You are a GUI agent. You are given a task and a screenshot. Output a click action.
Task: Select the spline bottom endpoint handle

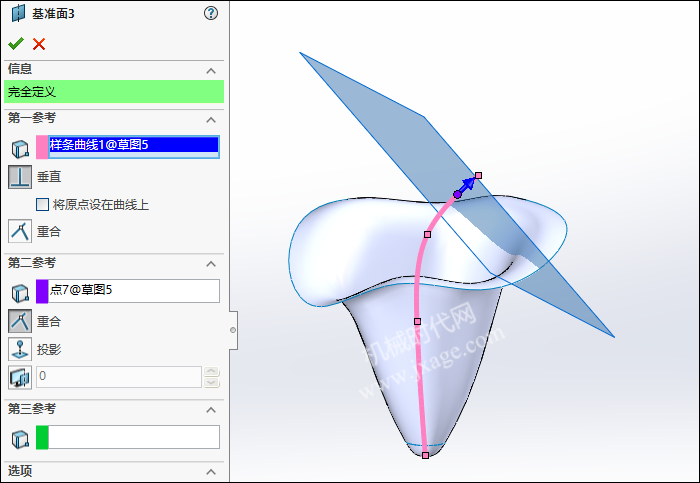[x=425, y=455]
